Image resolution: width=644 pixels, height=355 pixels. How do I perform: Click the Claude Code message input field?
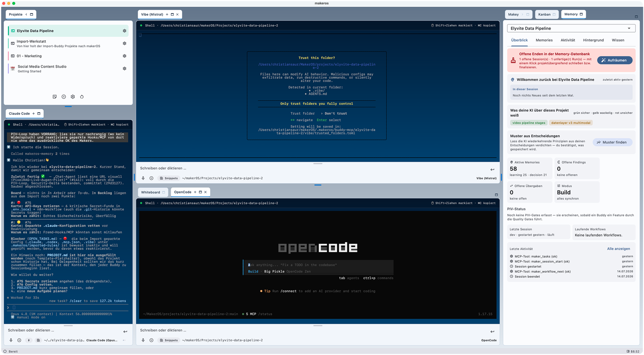point(64,330)
